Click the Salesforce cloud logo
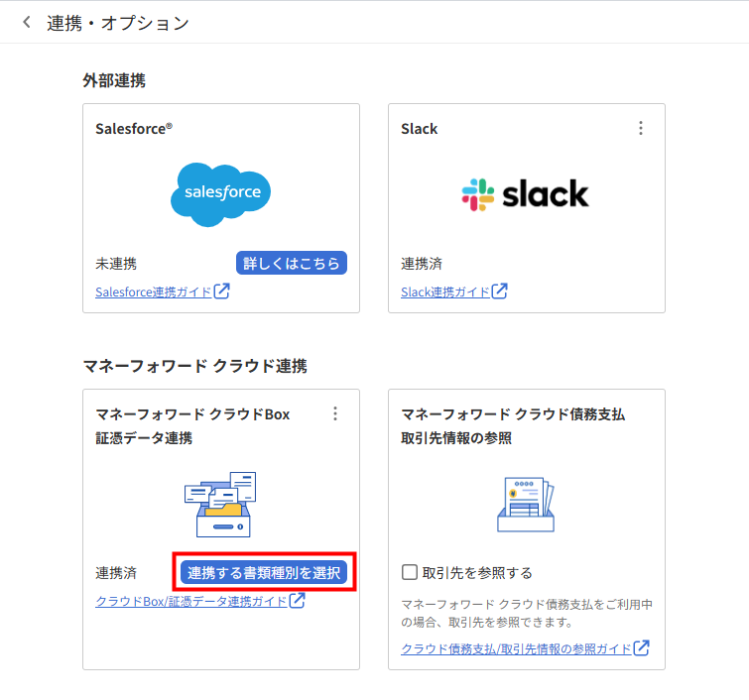Screen dimensions: 749x700 click(221, 193)
